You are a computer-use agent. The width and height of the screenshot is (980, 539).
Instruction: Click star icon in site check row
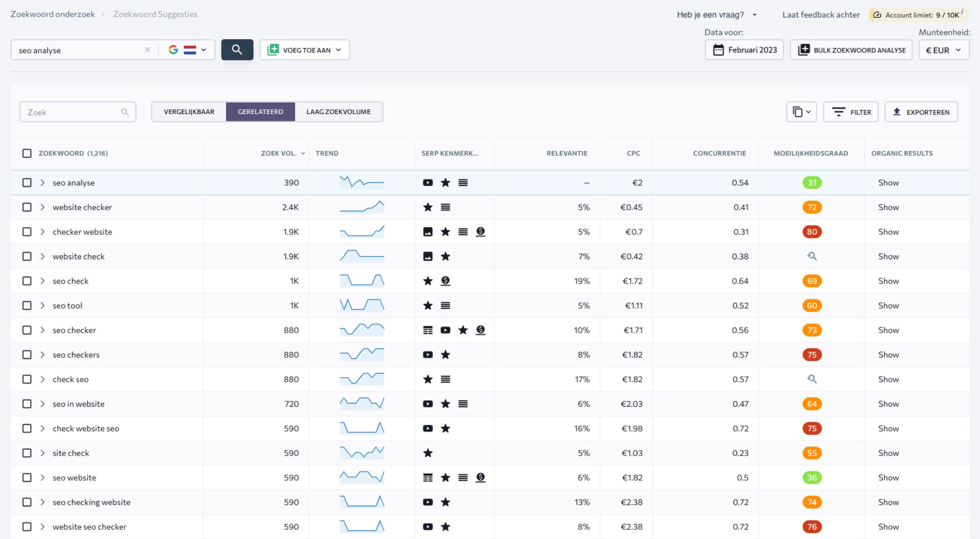(428, 453)
